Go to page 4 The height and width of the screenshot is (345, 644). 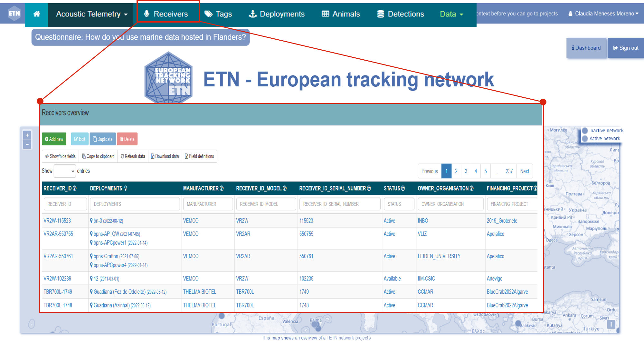(476, 171)
